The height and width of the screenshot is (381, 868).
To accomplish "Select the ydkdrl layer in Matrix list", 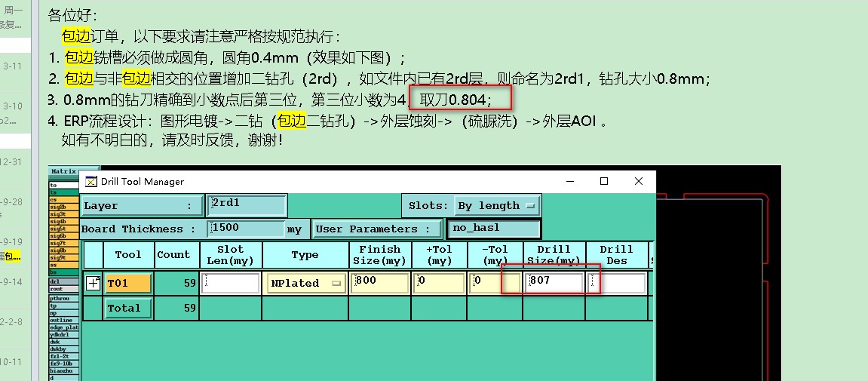I will (x=63, y=334).
